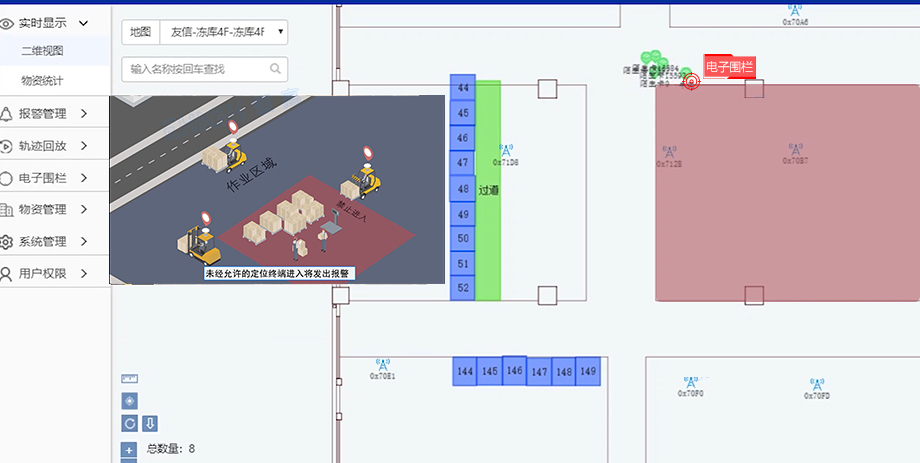This screenshot has height=463, width=920.
Task: Click the download arrow icon
Action: pos(149,423)
